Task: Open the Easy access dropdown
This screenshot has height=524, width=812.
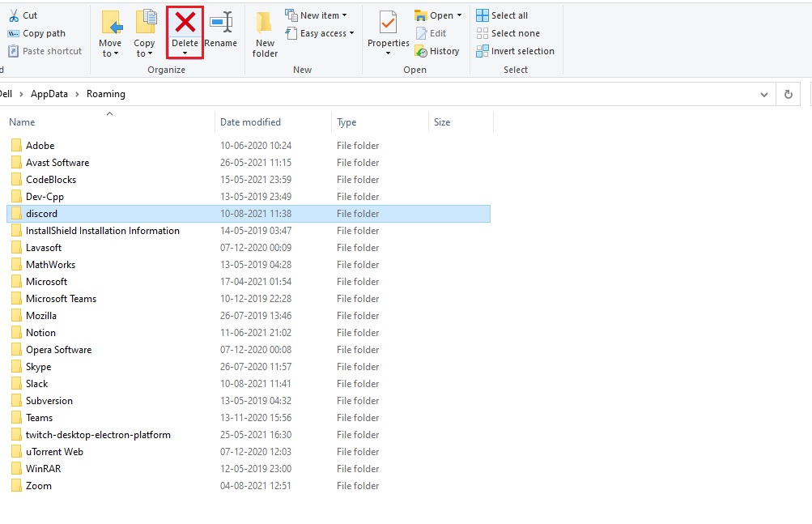Action: pyautogui.click(x=320, y=33)
